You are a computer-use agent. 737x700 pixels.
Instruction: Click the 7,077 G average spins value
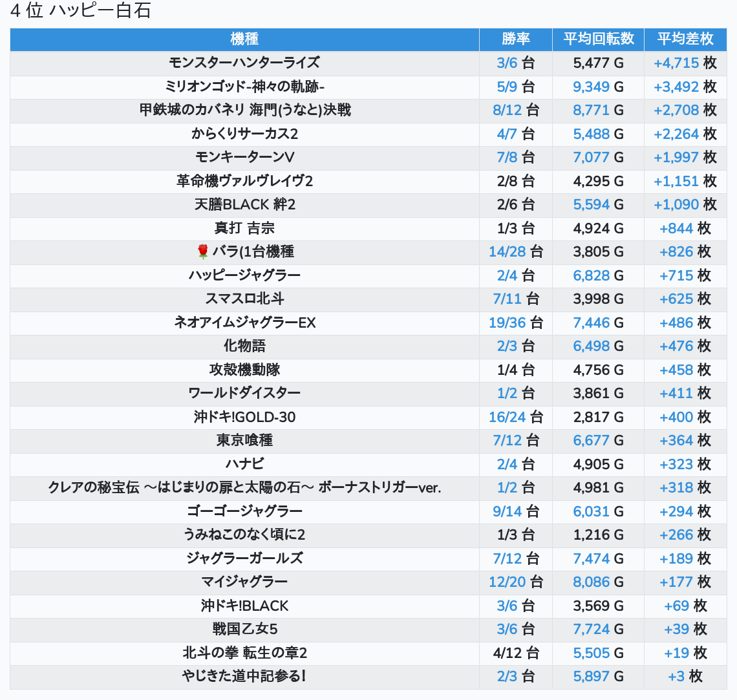tap(599, 157)
